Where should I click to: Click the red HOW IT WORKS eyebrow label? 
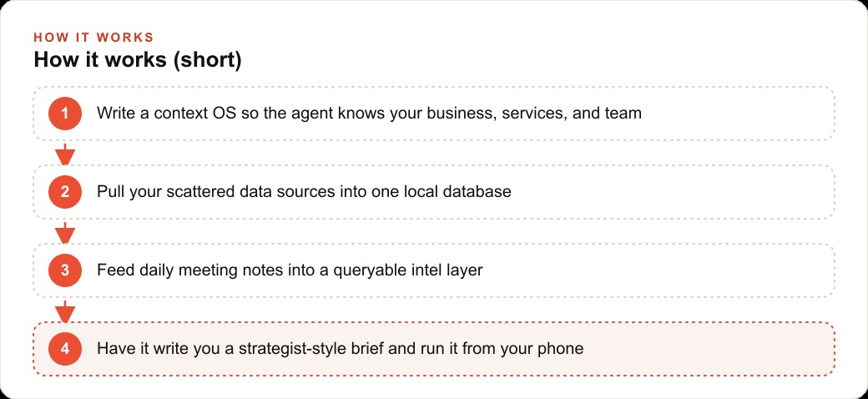click(93, 38)
